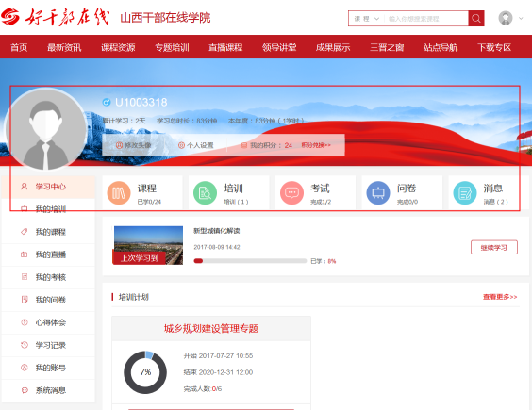
Task: Click the 积分兑换>> link
Action: 316,145
